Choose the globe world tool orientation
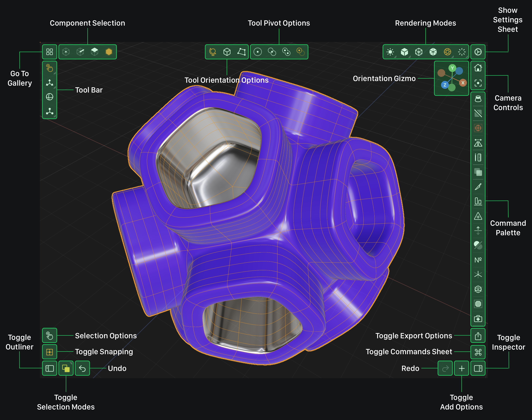This screenshot has width=532, height=420. [213, 52]
